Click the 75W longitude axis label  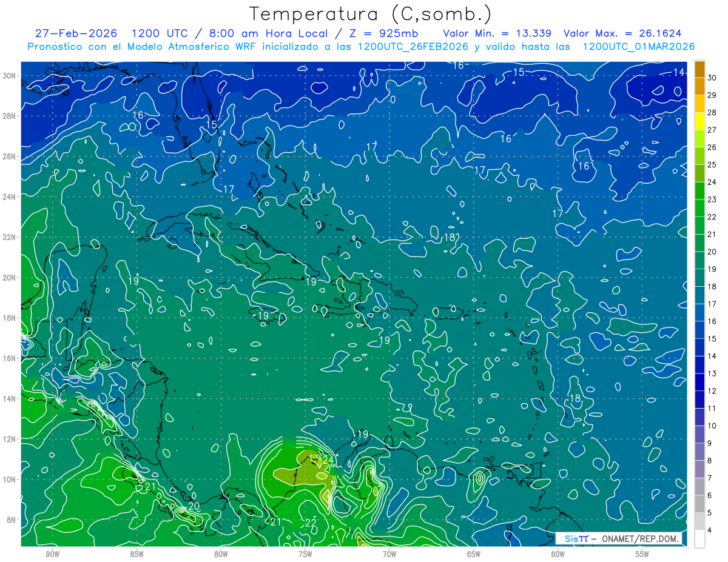(305, 554)
